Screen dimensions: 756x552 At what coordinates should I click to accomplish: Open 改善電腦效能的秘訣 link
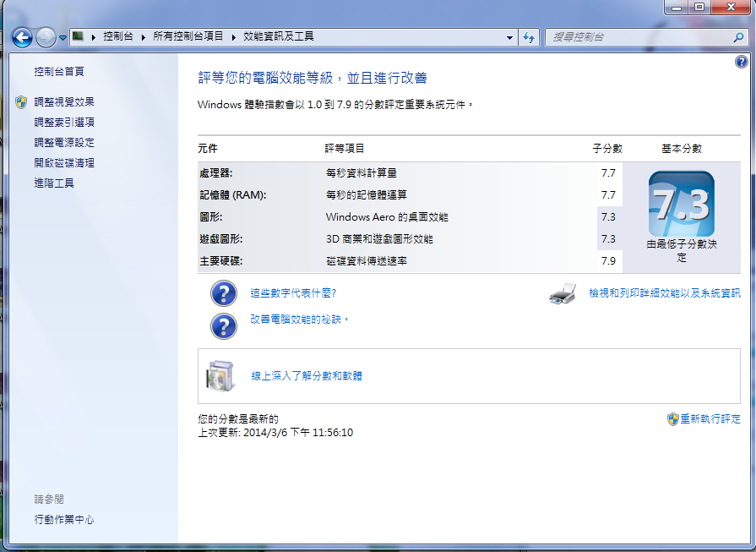(299, 319)
